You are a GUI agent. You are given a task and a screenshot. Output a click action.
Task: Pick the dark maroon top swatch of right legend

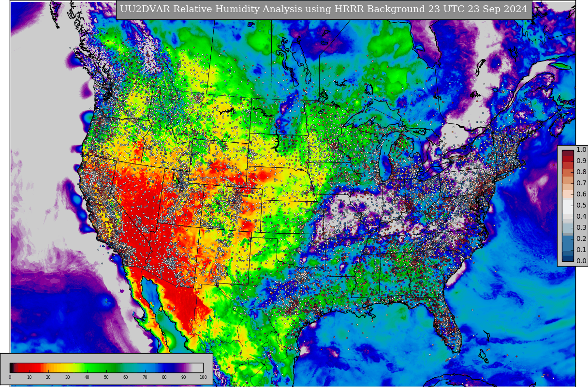coord(568,153)
